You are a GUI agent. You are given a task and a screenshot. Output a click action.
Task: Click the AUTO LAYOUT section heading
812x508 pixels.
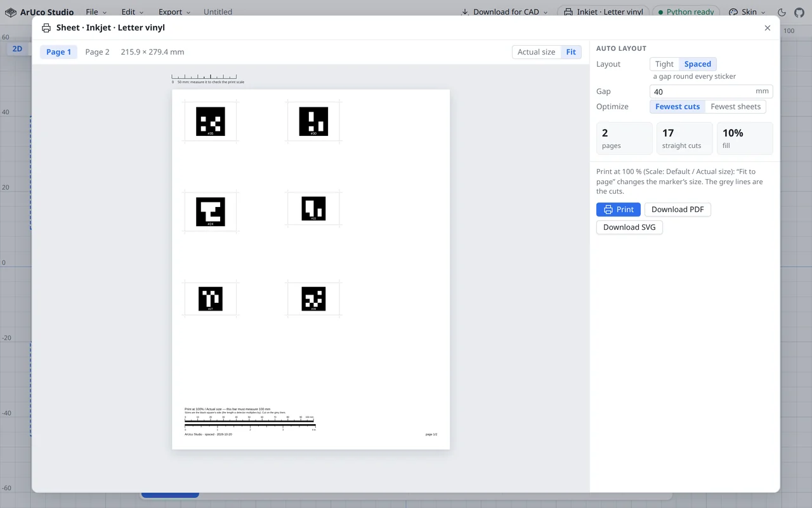click(x=621, y=48)
